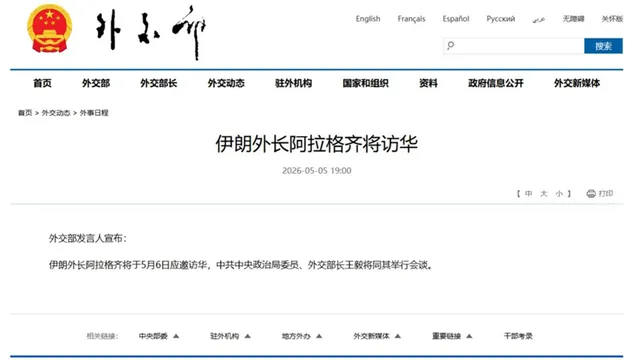The image size is (640, 360).
Task: Expand the 地方外办 related links dropdown
Action: pyautogui.click(x=302, y=336)
